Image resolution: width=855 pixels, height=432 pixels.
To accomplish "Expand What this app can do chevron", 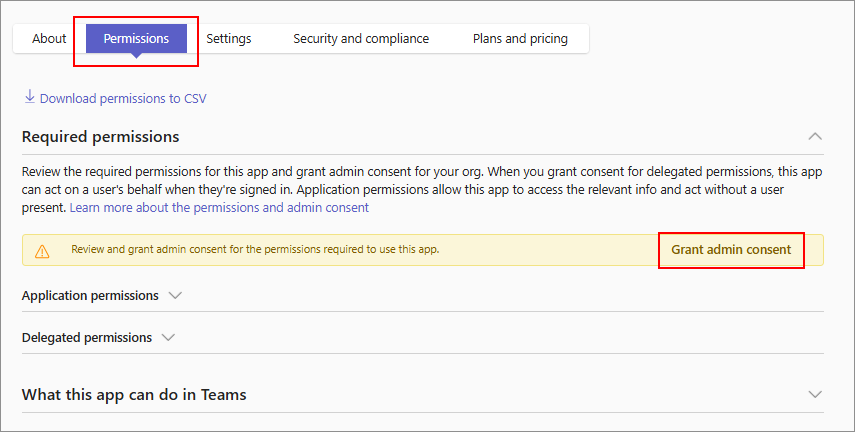I will [815, 394].
